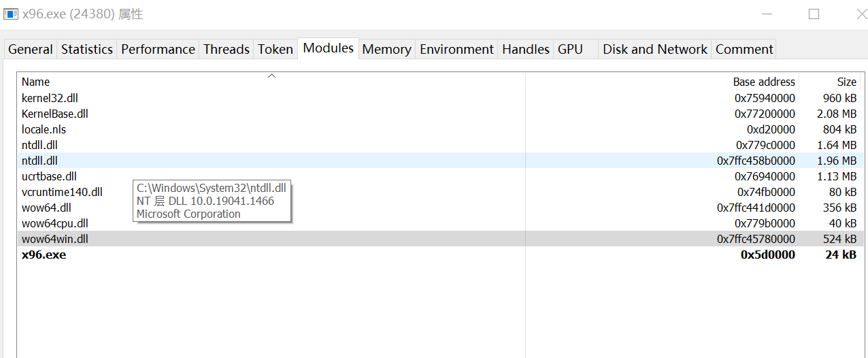Viewport: 868px width, 358px height.
Task: Maximize the properties window
Action: click(814, 14)
